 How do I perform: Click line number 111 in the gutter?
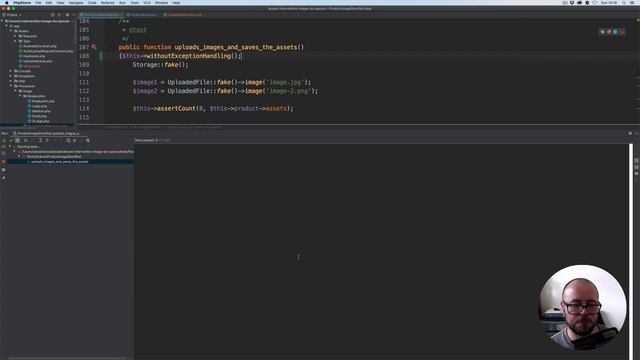(x=84, y=82)
